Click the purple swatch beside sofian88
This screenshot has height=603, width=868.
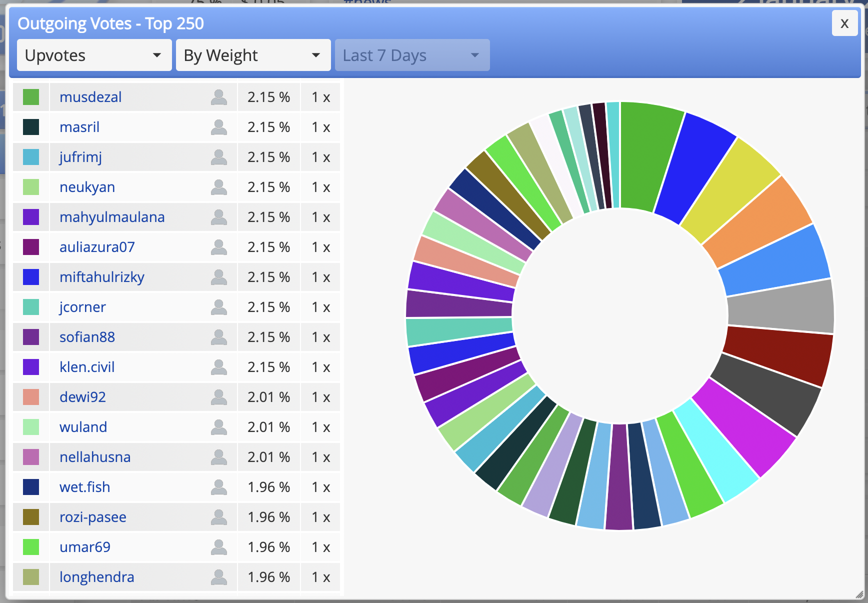[x=31, y=337]
